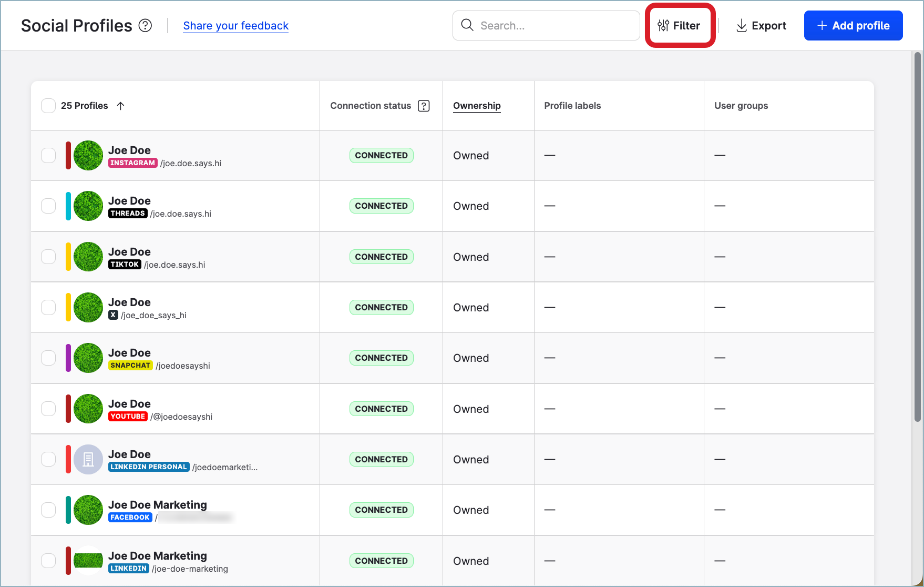This screenshot has width=924, height=587.
Task: Click the Add profile button
Action: 853,25
